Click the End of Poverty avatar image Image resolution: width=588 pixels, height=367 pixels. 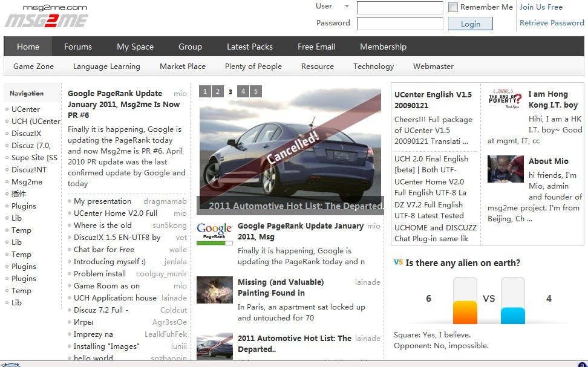[x=505, y=99]
